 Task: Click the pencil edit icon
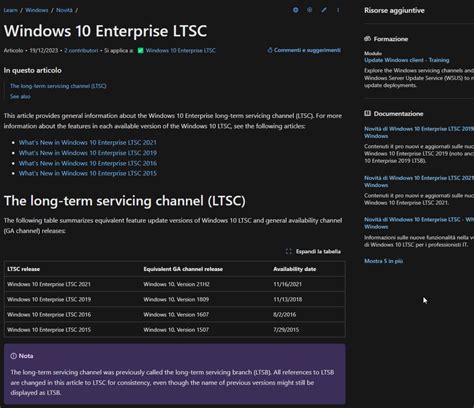click(324, 10)
